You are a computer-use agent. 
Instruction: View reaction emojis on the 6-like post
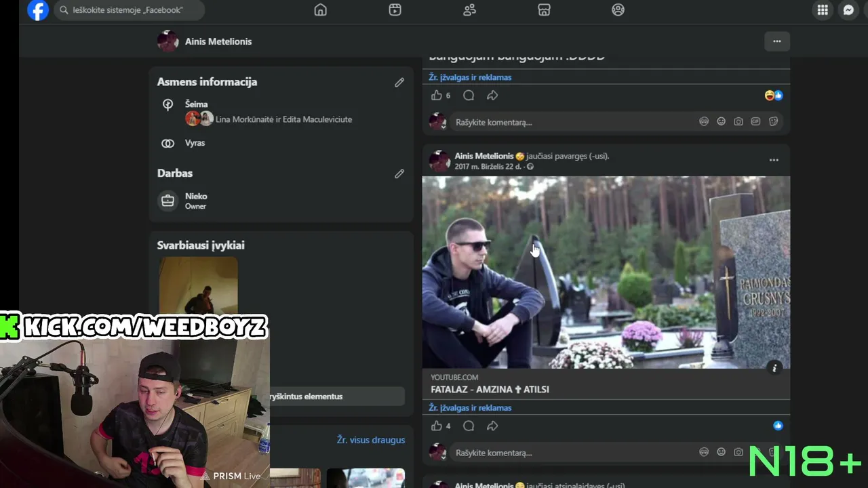coord(774,96)
